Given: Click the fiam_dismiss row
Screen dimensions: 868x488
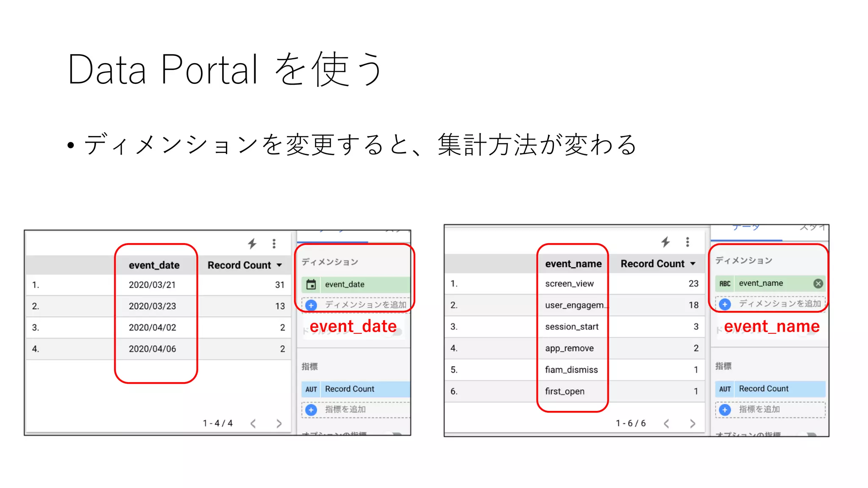Looking at the screenshot, I should pyautogui.click(x=575, y=370).
